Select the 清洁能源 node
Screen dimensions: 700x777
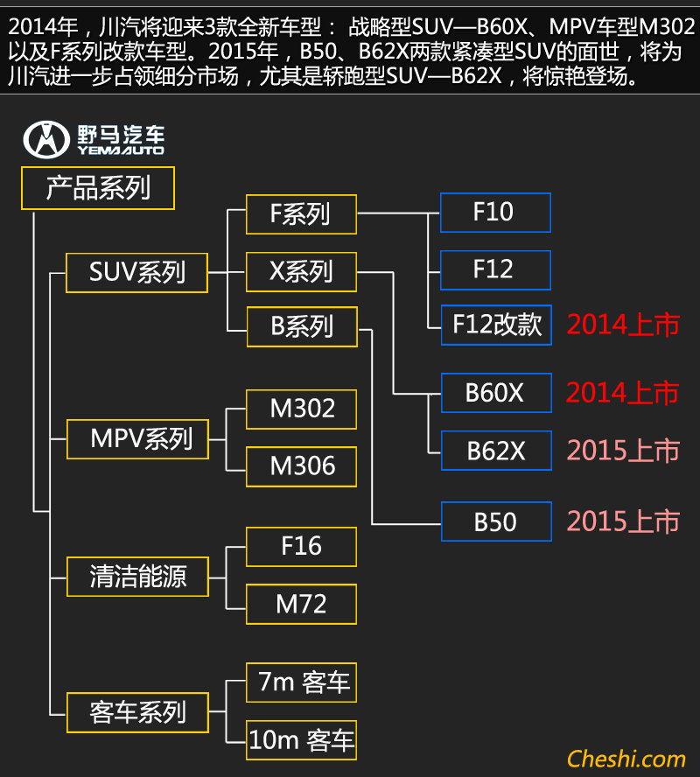pos(137,577)
